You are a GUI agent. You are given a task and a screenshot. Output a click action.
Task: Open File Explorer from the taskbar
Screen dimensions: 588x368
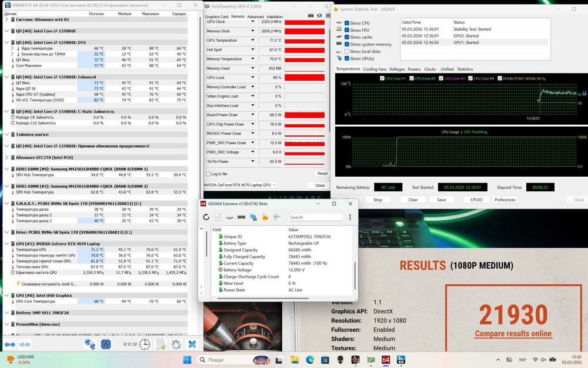point(295,360)
